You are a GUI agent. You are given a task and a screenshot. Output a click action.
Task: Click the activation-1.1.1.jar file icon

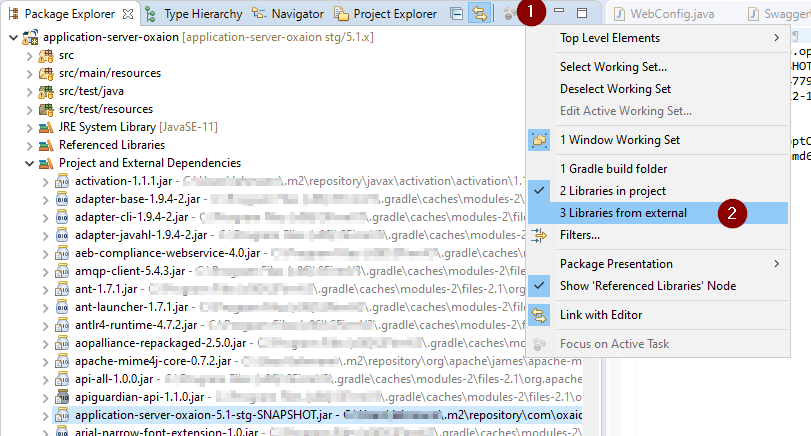(x=62, y=181)
